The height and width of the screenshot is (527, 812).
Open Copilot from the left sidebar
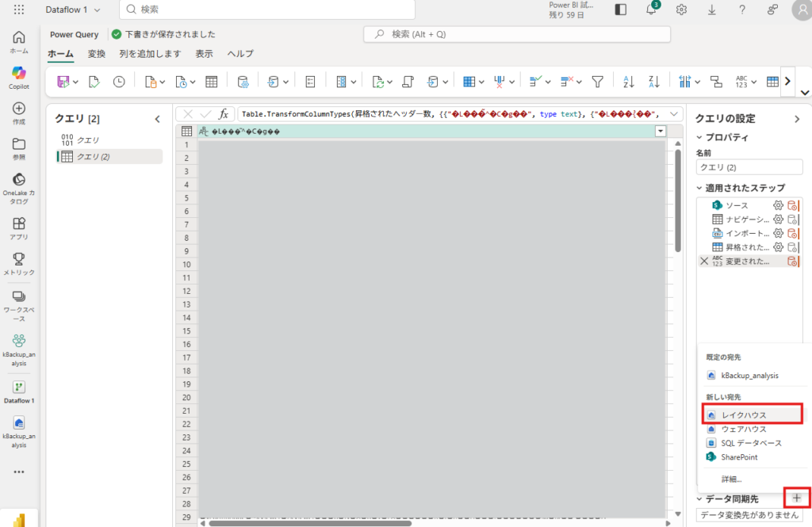coord(19,78)
